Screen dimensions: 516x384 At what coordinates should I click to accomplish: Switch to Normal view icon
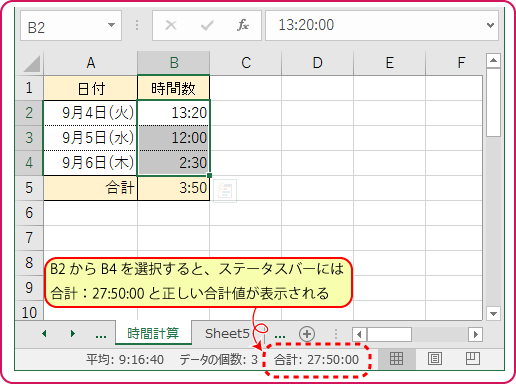(396, 359)
